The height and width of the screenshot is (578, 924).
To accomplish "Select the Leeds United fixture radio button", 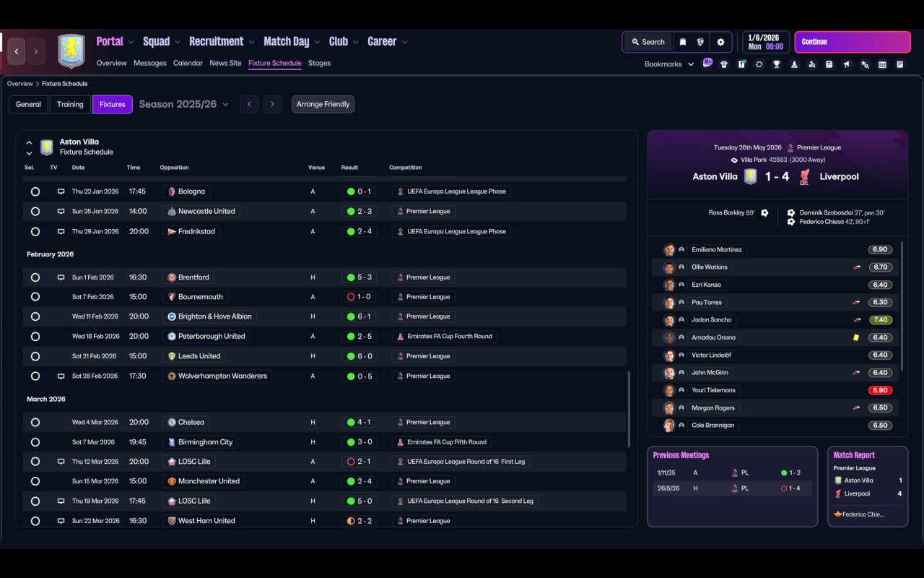I will pyautogui.click(x=35, y=356).
